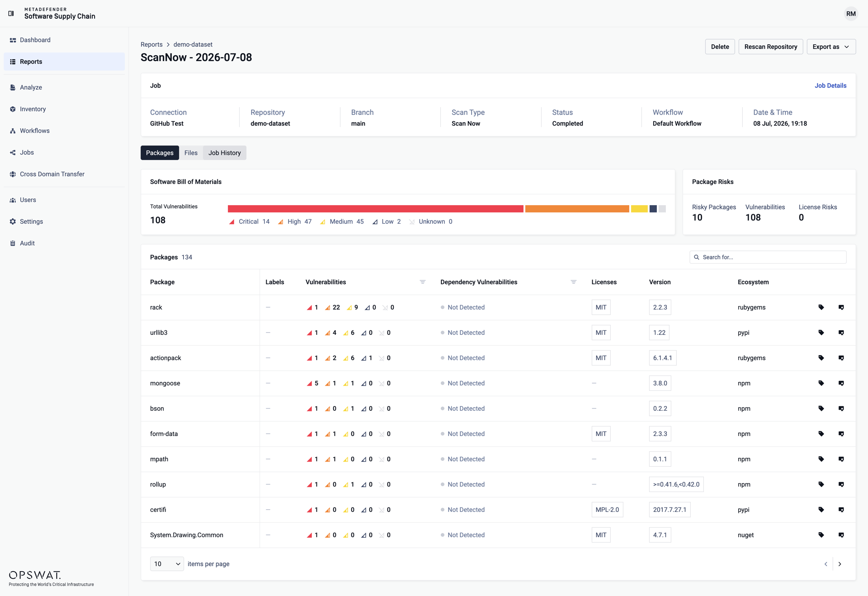Open the Analyze section icon

pos(13,87)
